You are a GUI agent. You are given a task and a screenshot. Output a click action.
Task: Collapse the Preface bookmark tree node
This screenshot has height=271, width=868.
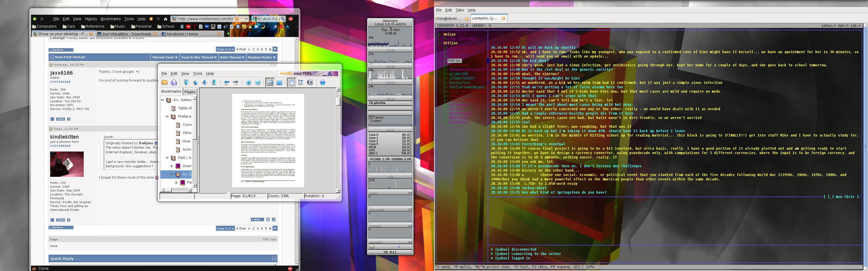click(x=167, y=116)
